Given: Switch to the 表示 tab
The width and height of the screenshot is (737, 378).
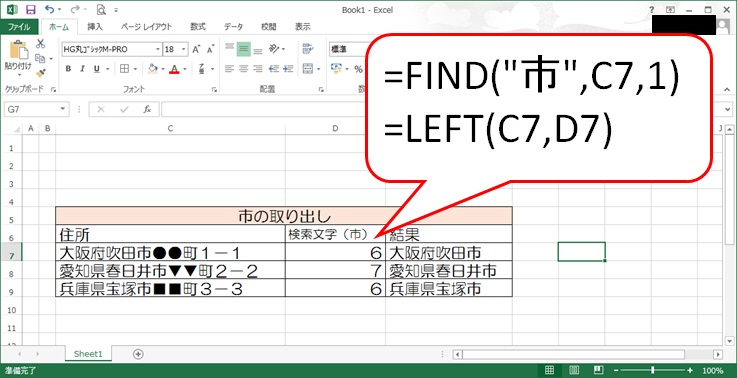Looking at the screenshot, I should 303,27.
